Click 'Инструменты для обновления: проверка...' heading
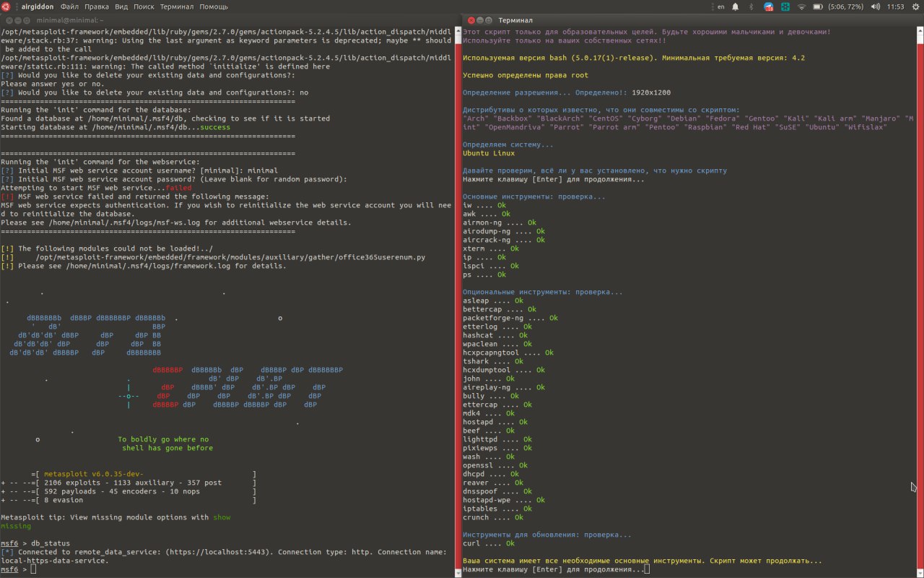 pos(547,535)
